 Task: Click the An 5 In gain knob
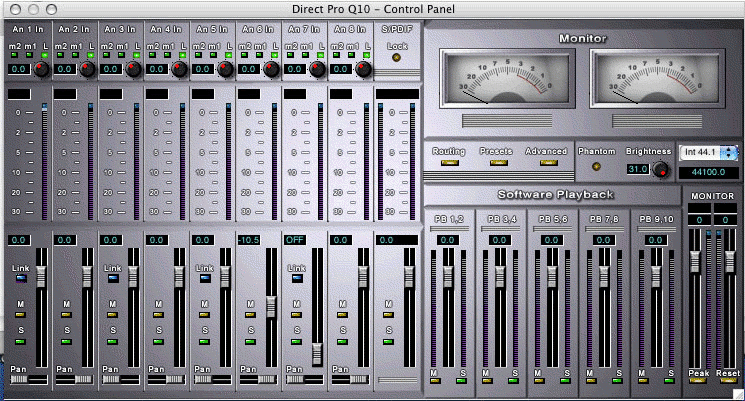click(224, 69)
